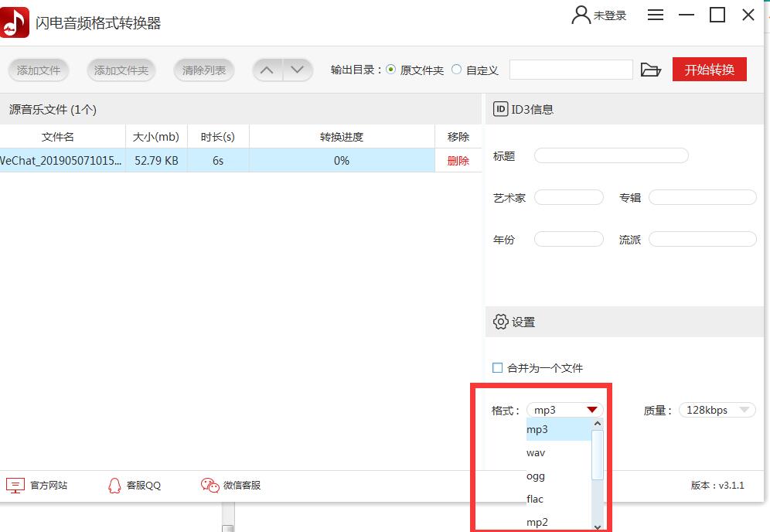
Task: Open WeChat support via 微信客服 icon
Action: (x=209, y=486)
